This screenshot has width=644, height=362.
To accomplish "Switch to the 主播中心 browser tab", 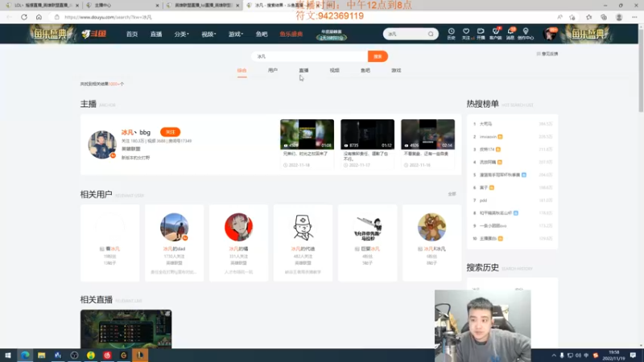I will (122, 6).
